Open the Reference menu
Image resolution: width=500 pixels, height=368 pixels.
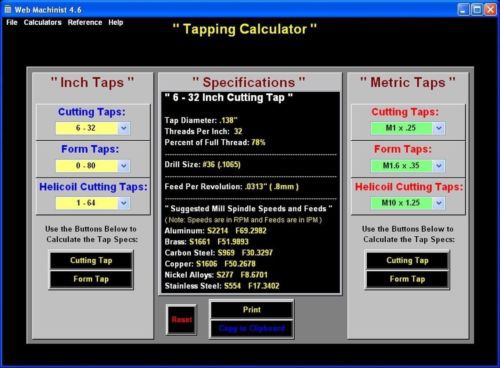coord(85,22)
